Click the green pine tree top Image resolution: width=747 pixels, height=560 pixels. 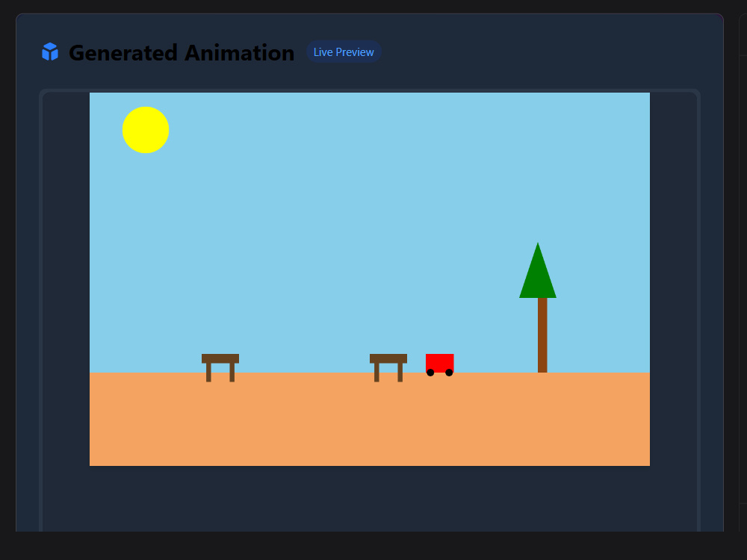point(538,270)
